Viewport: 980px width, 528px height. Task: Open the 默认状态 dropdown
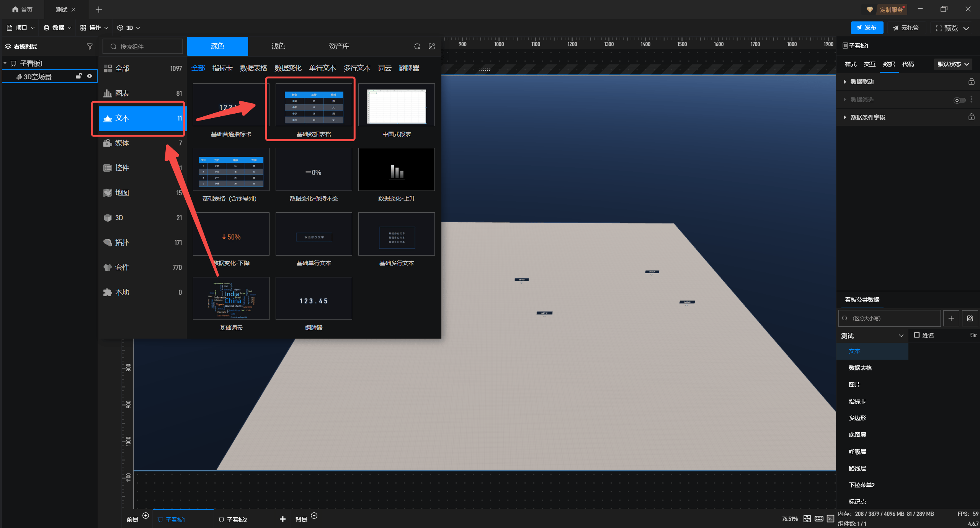(953, 64)
